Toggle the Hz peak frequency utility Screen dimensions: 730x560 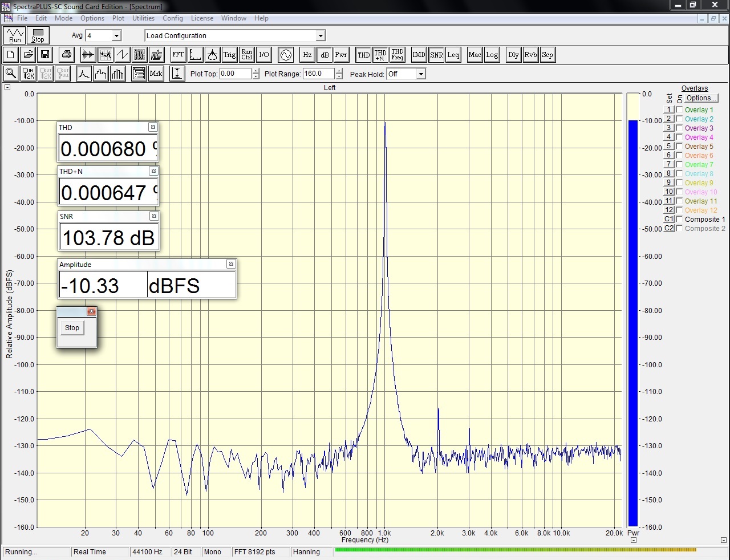307,55
